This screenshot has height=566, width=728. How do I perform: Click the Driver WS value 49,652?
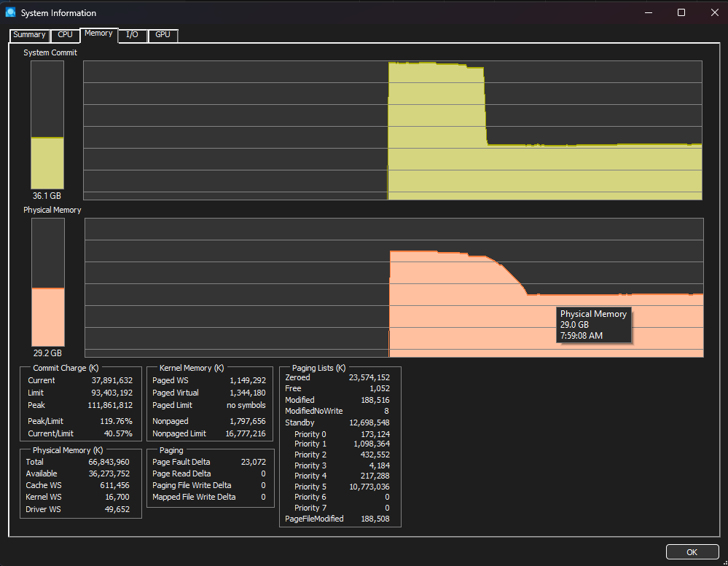pos(117,509)
